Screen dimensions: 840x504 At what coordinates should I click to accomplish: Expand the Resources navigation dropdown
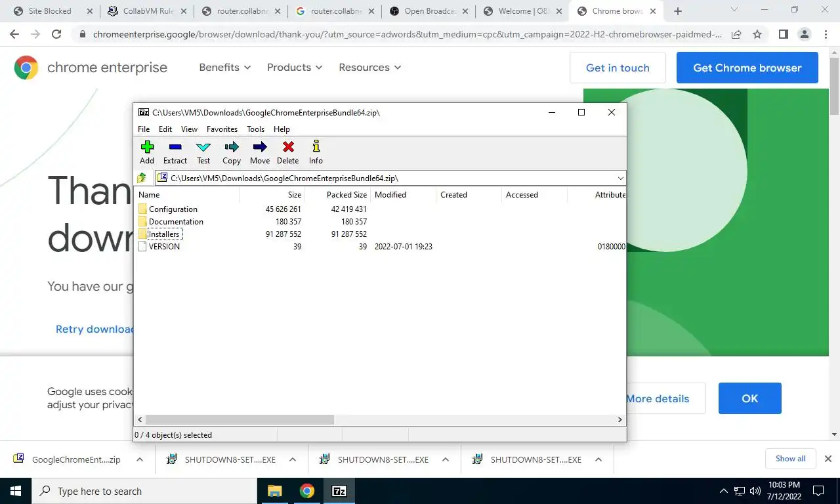click(369, 68)
